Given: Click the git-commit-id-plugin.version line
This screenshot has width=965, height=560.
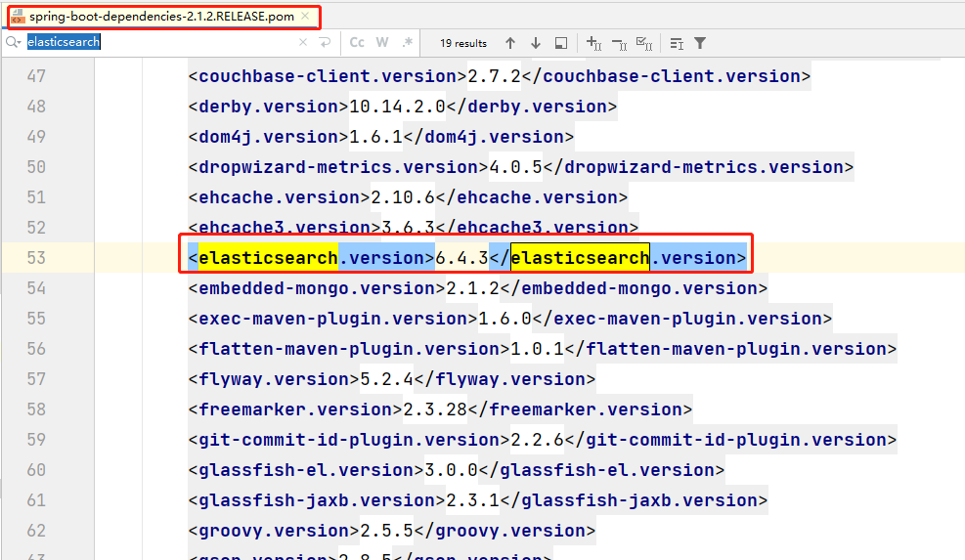Looking at the screenshot, I should tap(543, 440).
